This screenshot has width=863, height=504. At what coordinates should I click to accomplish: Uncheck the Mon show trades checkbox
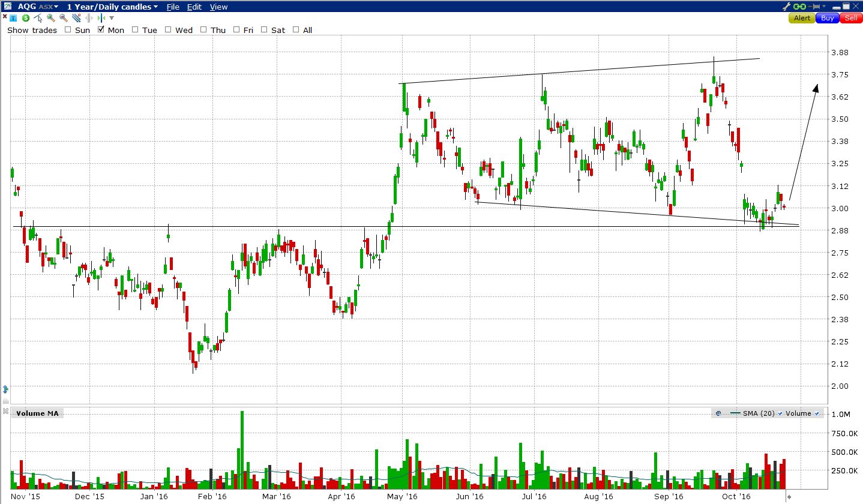[x=101, y=29]
